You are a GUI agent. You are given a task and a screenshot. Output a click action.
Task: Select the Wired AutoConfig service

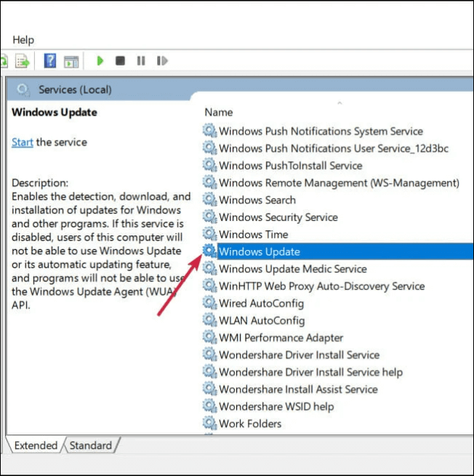point(261,303)
